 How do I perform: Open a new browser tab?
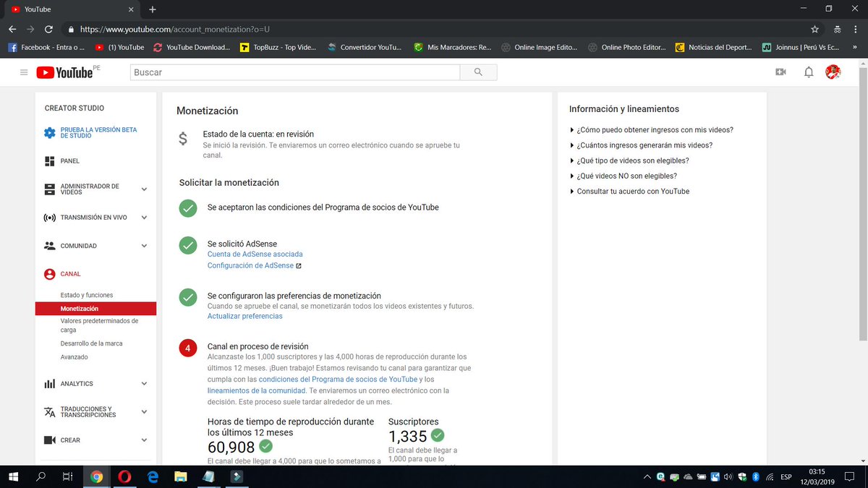click(x=152, y=9)
